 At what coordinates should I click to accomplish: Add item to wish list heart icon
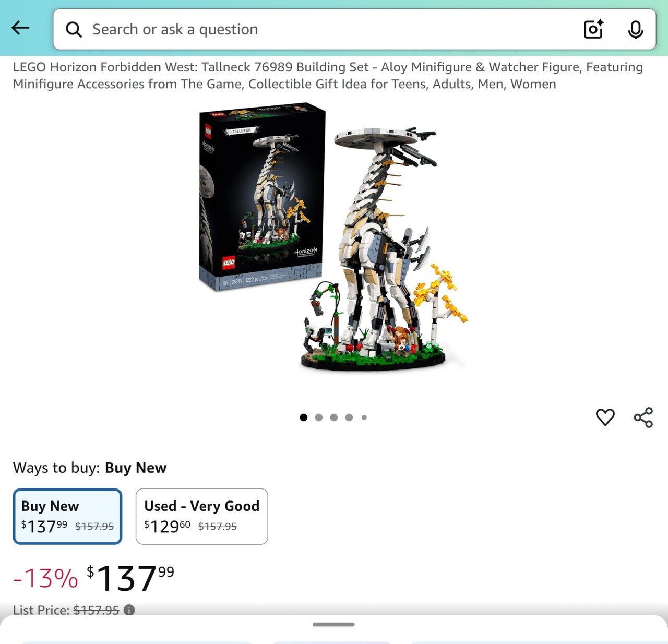605,418
